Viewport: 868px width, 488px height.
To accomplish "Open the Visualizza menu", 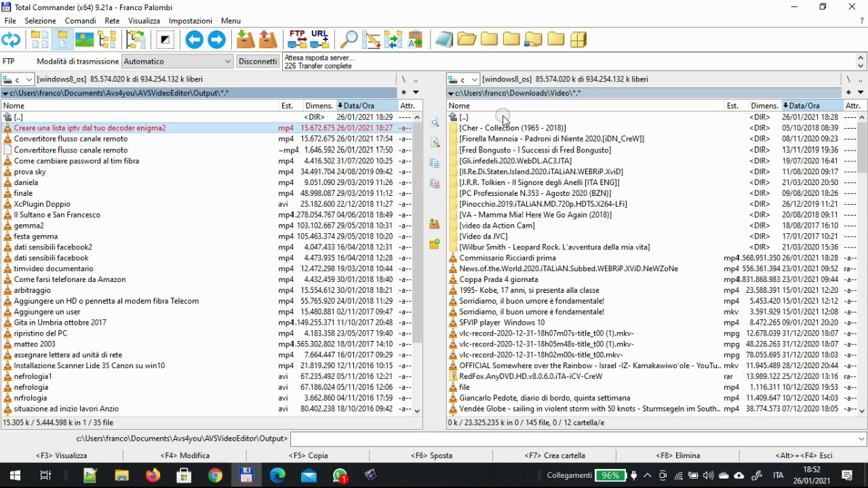I will click(144, 21).
